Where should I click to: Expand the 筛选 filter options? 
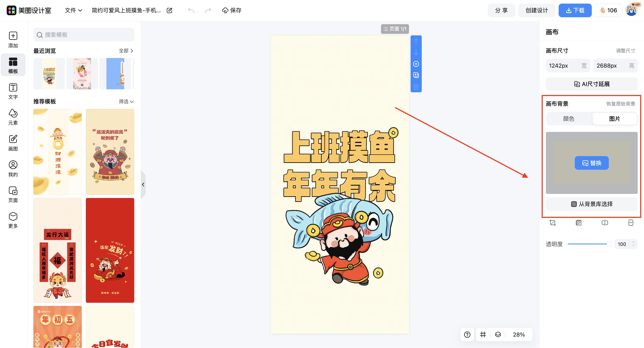click(126, 101)
